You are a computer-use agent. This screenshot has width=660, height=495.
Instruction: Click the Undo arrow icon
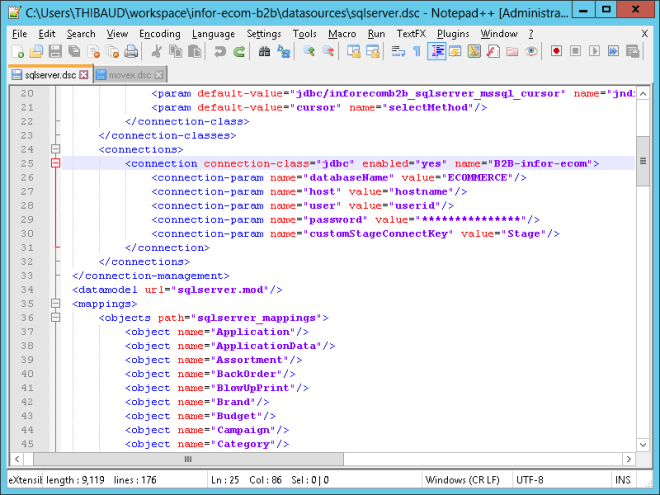(x=220, y=51)
